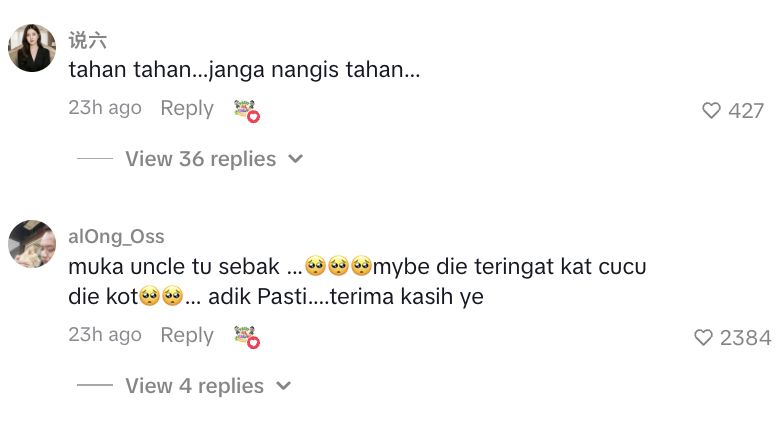Click creator-liked badge on 说六's comment
The height and width of the screenshot is (442, 782).
click(246, 110)
